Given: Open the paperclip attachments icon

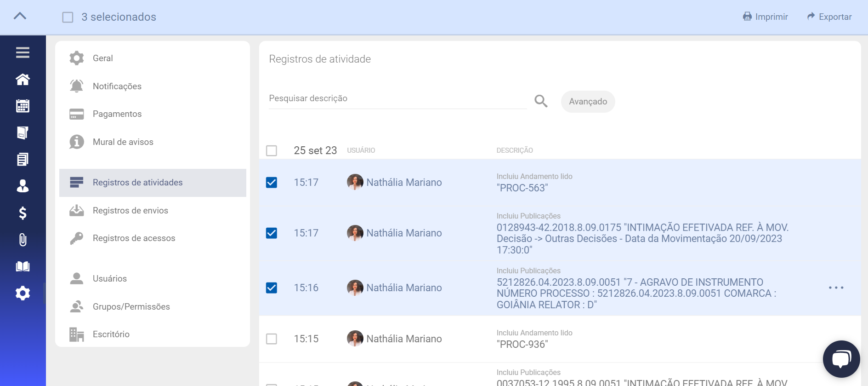Looking at the screenshot, I should click(23, 240).
